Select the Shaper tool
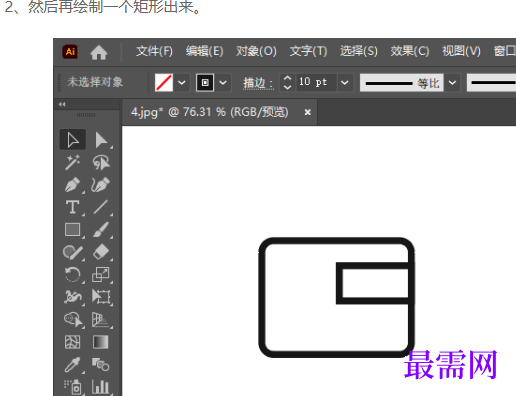 point(73,252)
